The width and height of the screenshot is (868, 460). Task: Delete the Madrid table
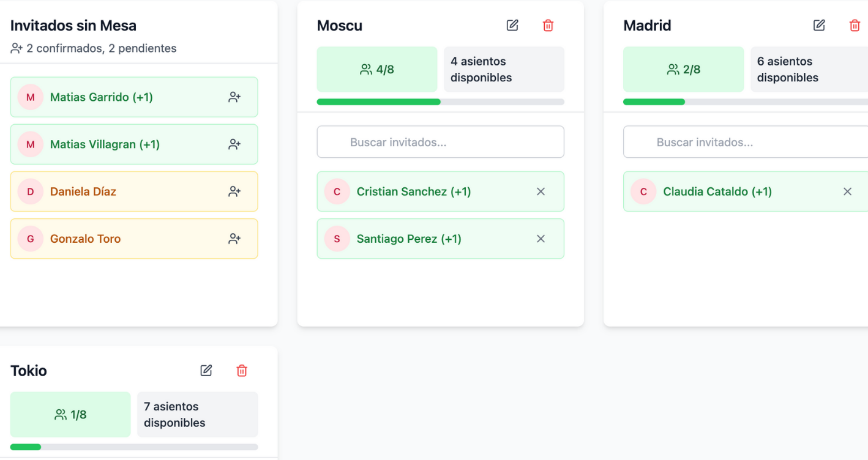click(855, 25)
